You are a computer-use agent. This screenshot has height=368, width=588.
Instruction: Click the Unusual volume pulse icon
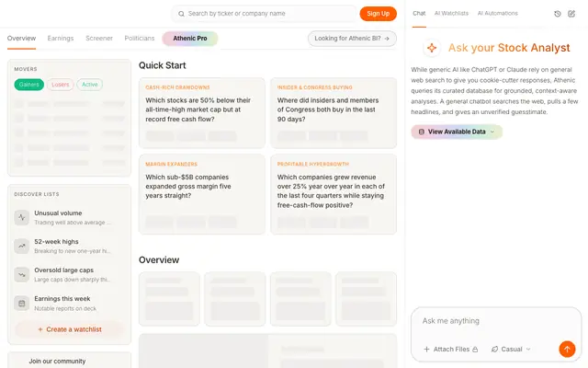[x=22, y=217]
